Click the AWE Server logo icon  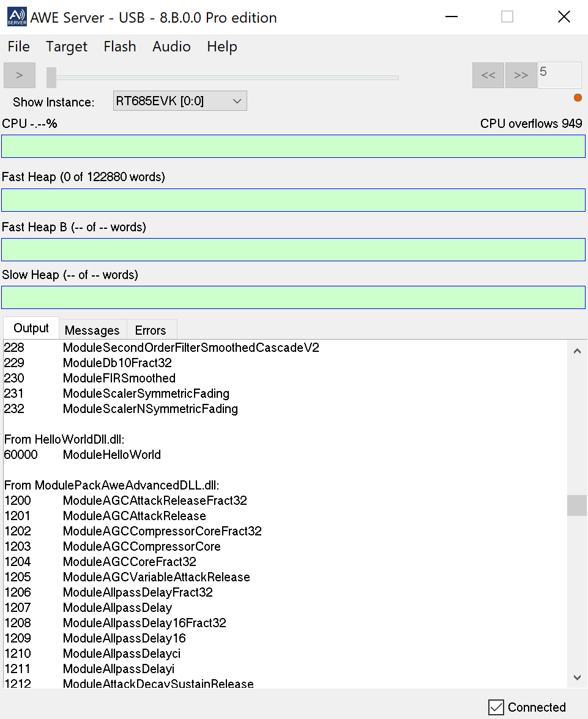coord(17,17)
